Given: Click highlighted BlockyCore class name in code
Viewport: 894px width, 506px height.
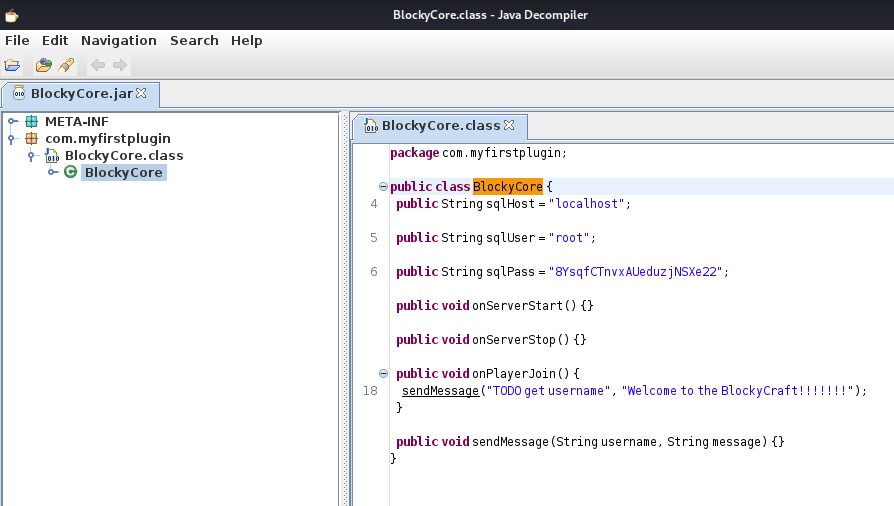Looking at the screenshot, I should 507,187.
